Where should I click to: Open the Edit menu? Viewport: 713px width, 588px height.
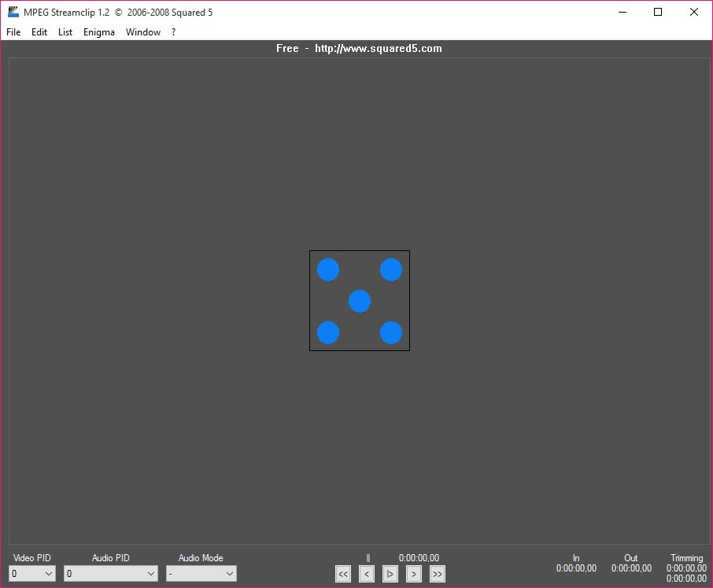39,31
